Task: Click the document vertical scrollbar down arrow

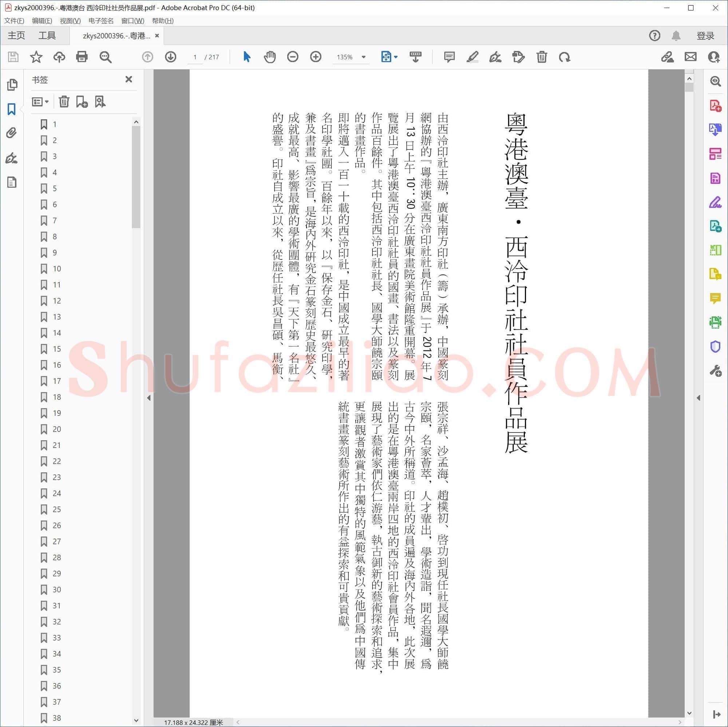Action: pyautogui.click(x=689, y=713)
